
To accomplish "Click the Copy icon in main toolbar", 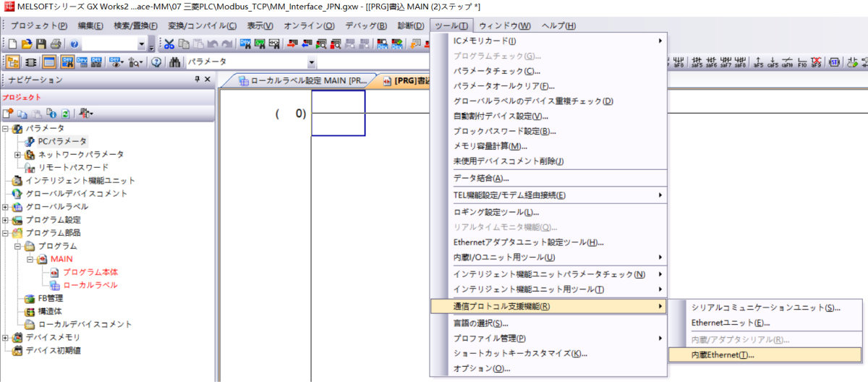I will (184, 44).
